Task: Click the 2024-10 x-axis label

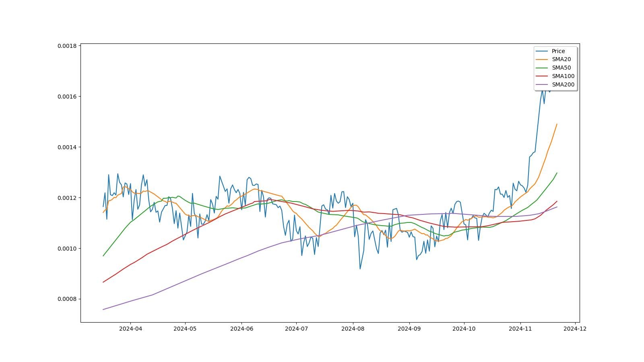Action: pyautogui.click(x=464, y=329)
